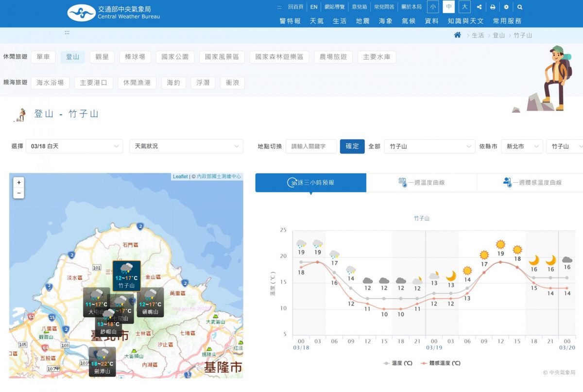Toggle the 溫度 legend series

[397, 363]
